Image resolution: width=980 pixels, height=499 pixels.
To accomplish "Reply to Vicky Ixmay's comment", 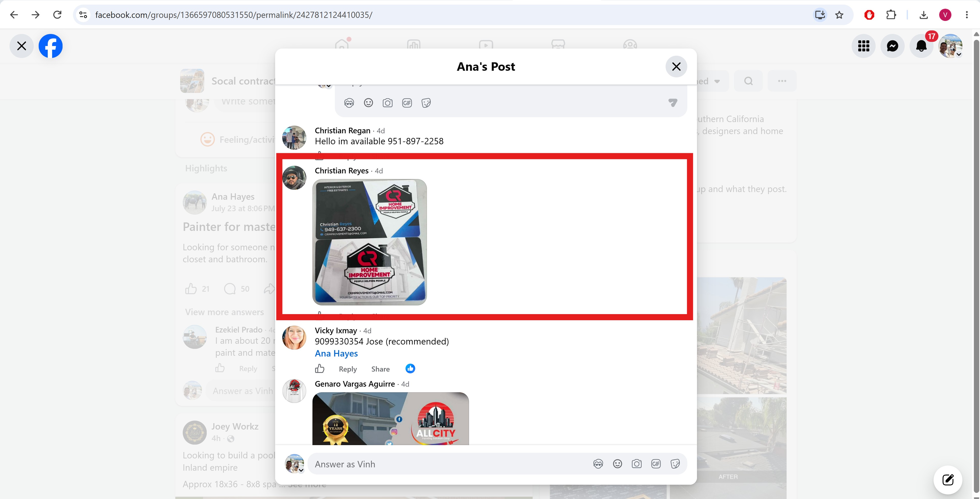I will [x=348, y=369].
